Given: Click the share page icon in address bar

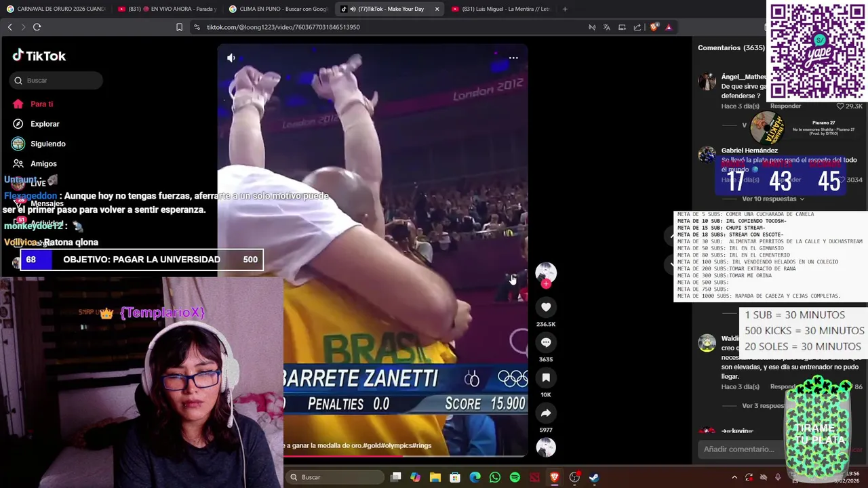Looking at the screenshot, I should 637,27.
